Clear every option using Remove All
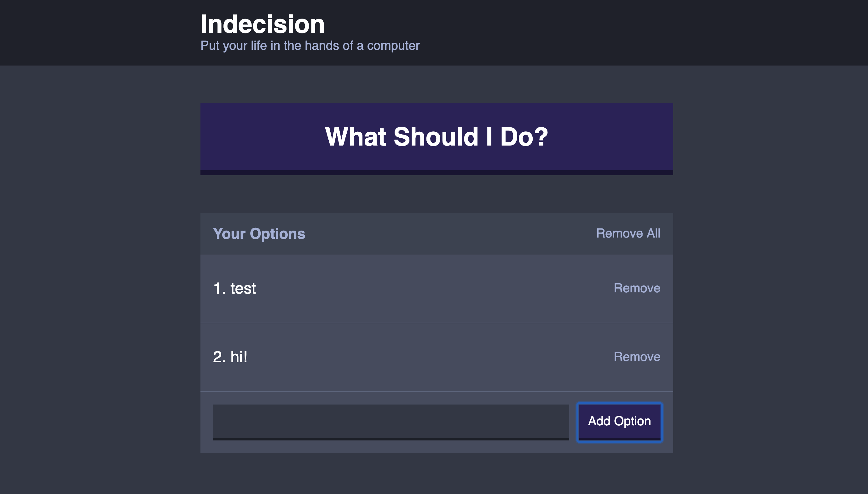 pos(628,233)
